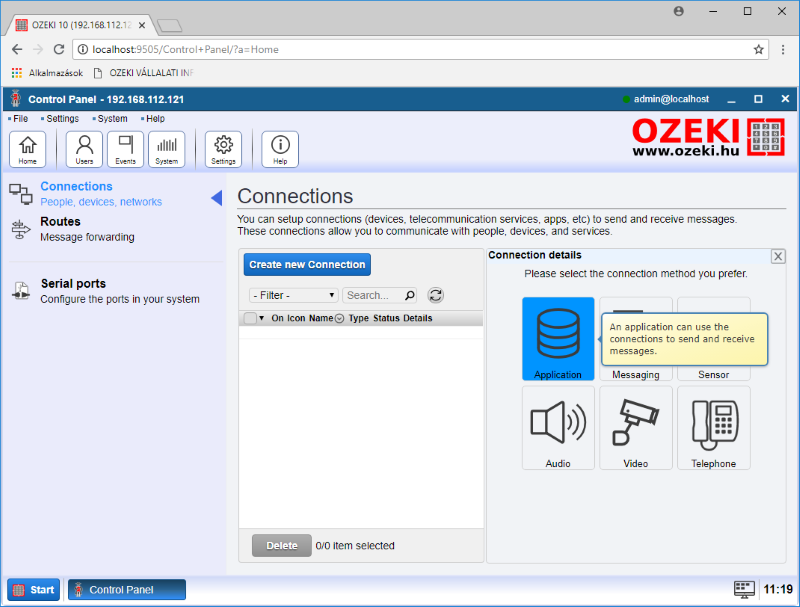Click the Start button
The height and width of the screenshot is (607, 800).
pyautogui.click(x=34, y=590)
